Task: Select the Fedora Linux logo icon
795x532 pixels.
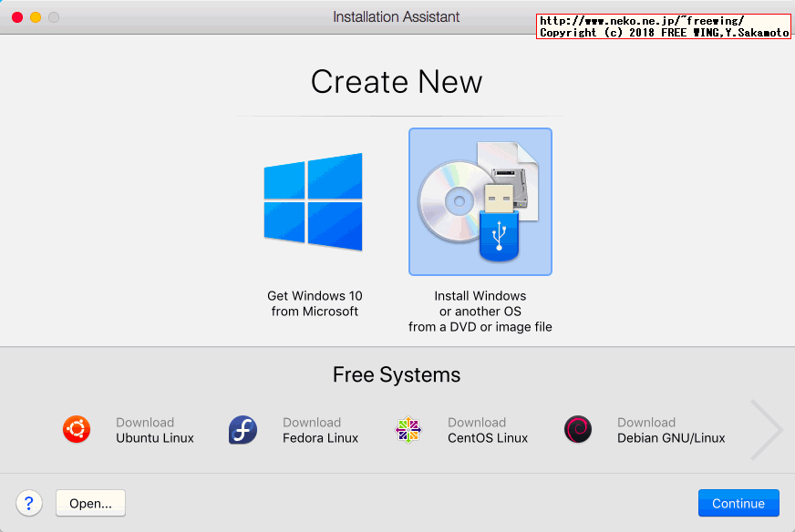Action: [x=243, y=429]
